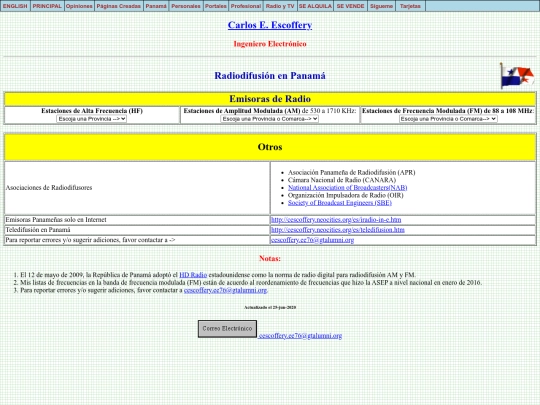Open the Sígueme menu item

pyautogui.click(x=382, y=6)
